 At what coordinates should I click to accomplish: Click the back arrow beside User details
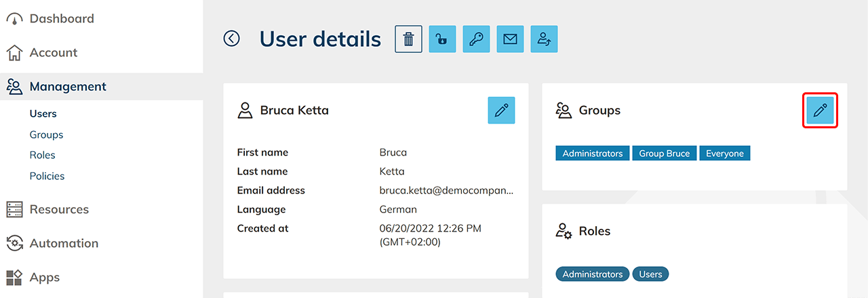click(x=232, y=39)
